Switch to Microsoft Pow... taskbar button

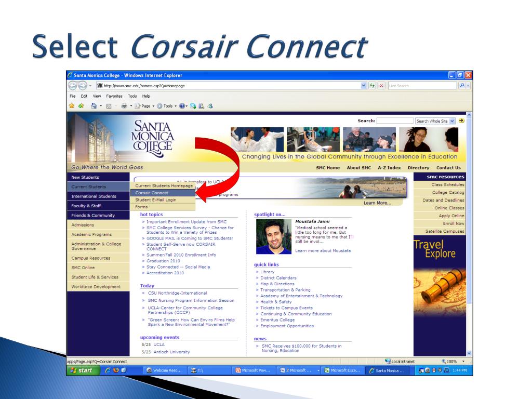[x=253, y=370]
